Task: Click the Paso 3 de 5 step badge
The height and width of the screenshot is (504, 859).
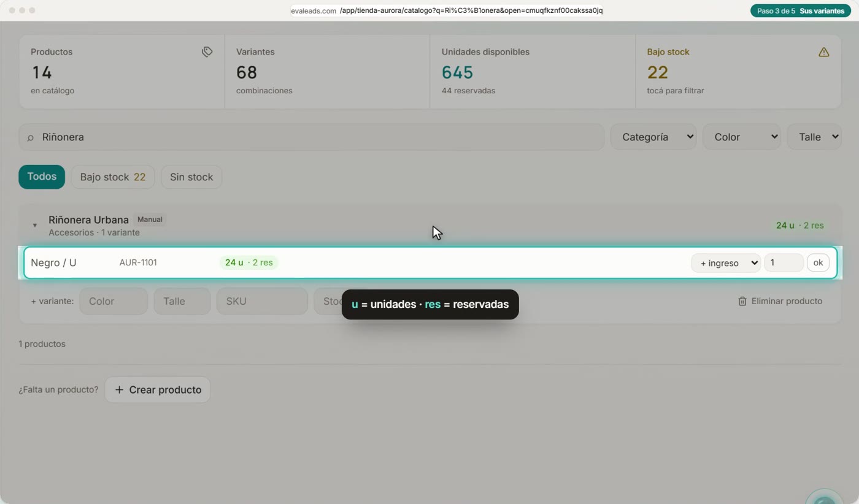Action: point(800,11)
